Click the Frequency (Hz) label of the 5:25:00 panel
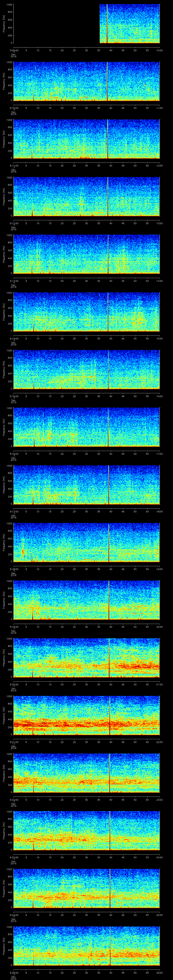 coord(4,946)
